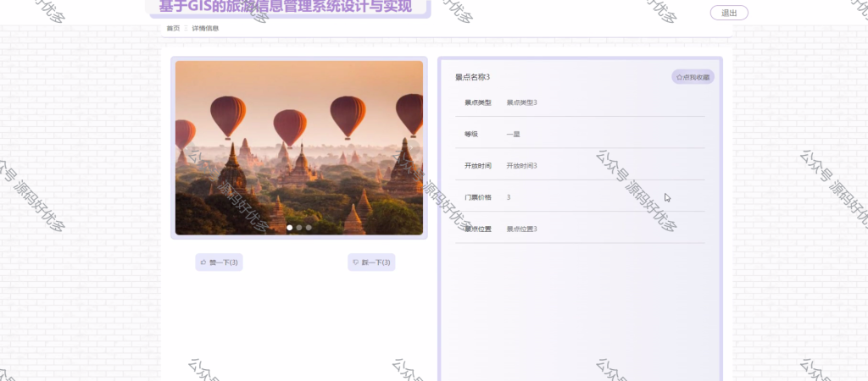Like the attraction with 赞一下(3)
Image resolution: width=868 pixels, height=381 pixels.
pyautogui.click(x=220, y=262)
